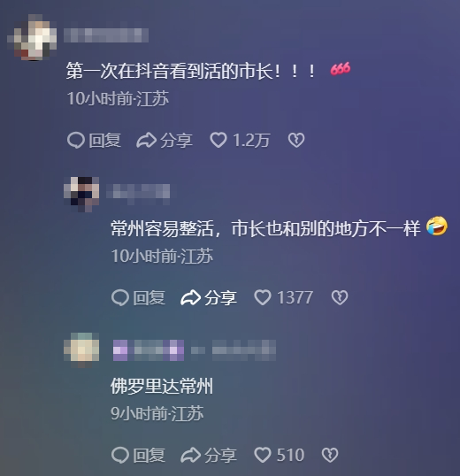This screenshot has width=460, height=476.
Task: Reply to the first comment about the mayor
Action: (x=94, y=141)
